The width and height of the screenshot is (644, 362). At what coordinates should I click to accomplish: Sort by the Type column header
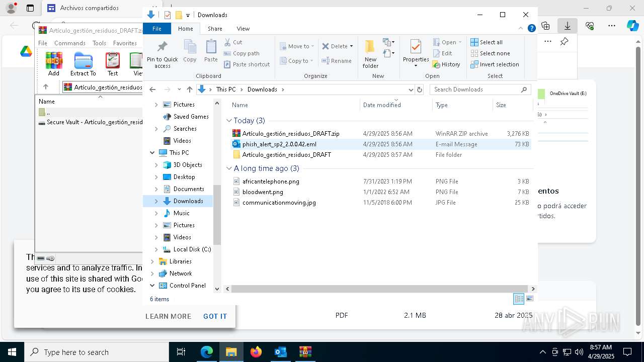[462, 105]
